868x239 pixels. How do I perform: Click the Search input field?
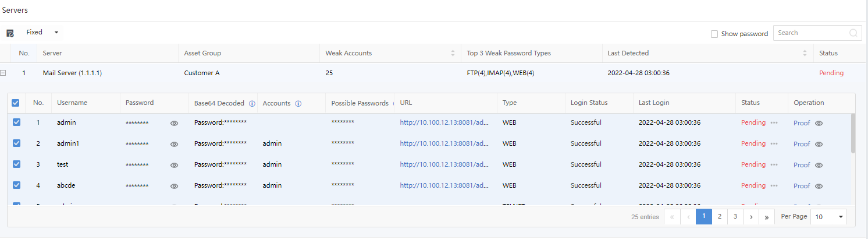[x=812, y=33]
